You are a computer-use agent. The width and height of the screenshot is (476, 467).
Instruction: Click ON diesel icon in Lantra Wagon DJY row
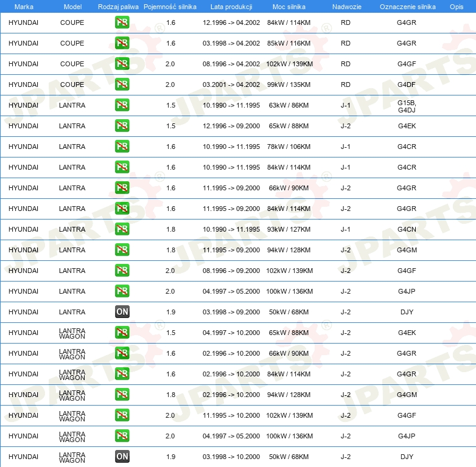pyautogui.click(x=122, y=457)
